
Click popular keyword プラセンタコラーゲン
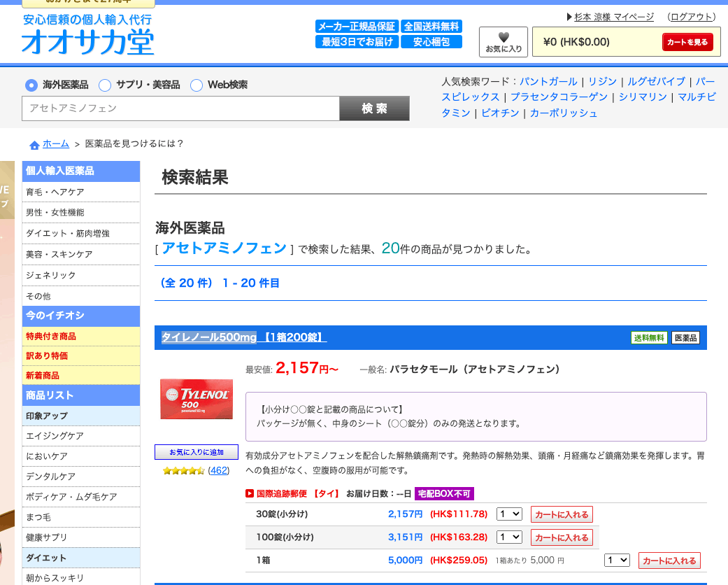click(559, 97)
